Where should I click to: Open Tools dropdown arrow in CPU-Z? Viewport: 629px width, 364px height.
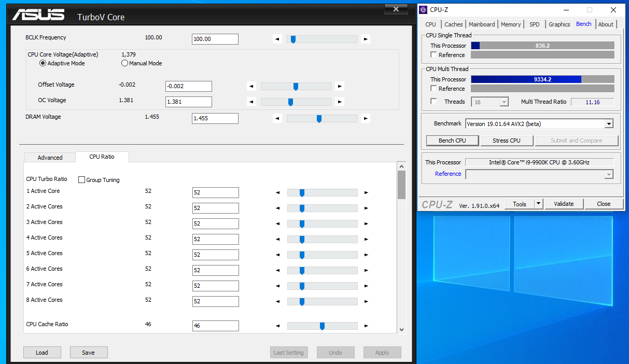(538, 204)
